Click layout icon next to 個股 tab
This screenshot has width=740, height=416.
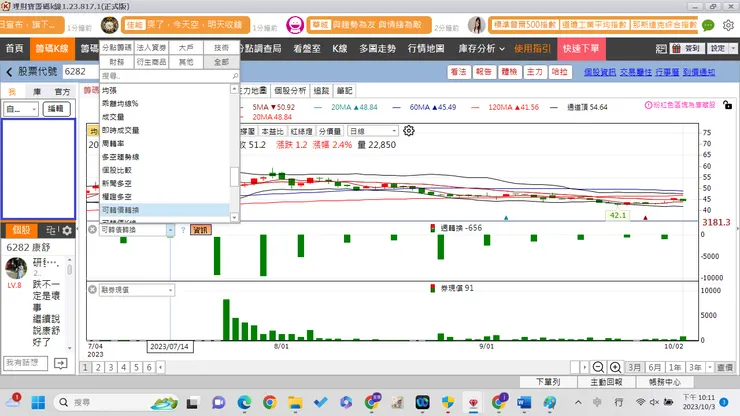(x=51, y=230)
